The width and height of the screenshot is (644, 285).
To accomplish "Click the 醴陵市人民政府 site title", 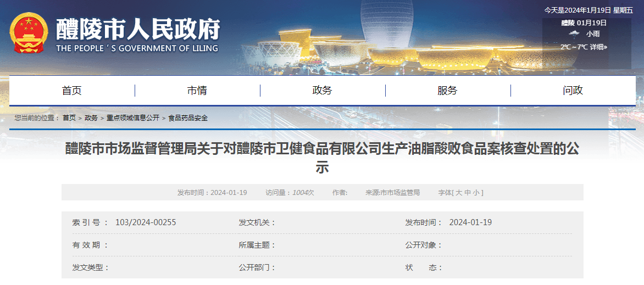I will pyautogui.click(x=138, y=29).
